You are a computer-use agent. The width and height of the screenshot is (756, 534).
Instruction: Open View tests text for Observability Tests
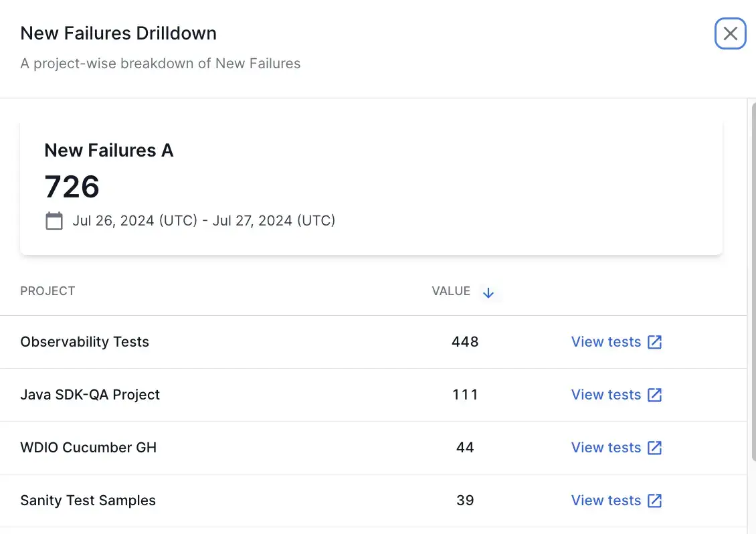[605, 342]
